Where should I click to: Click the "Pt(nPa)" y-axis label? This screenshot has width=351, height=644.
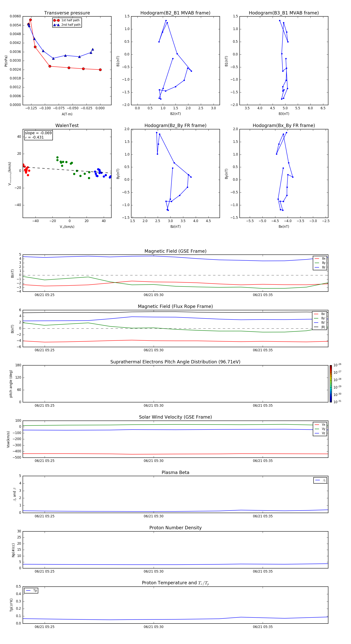tap(6, 61)
